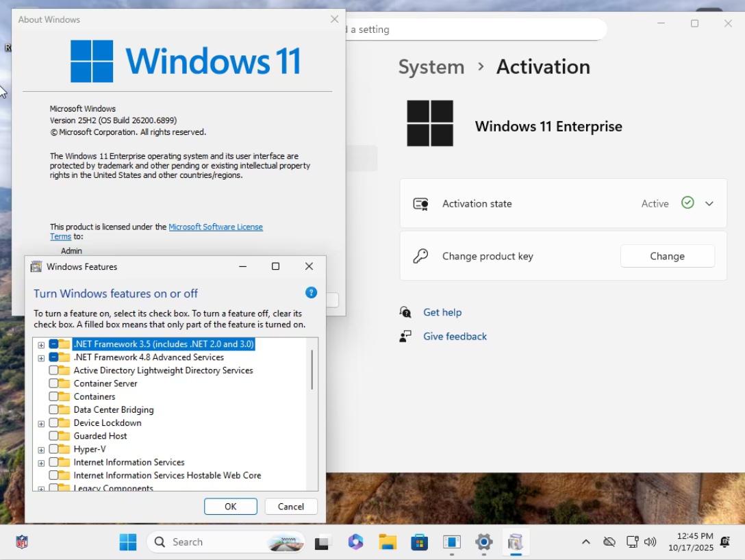This screenshot has height=560, width=745.
Task: Launch Microsoft Store from the taskbar
Action: coord(419,542)
